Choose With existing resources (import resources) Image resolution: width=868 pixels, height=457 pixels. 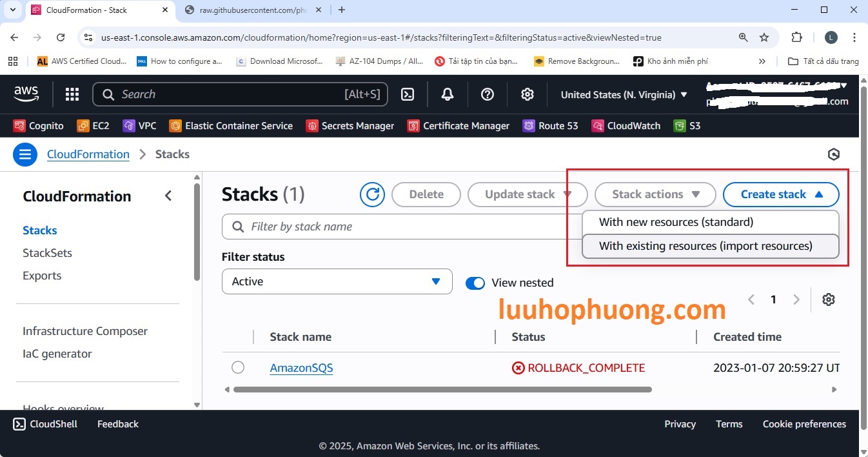tap(705, 246)
